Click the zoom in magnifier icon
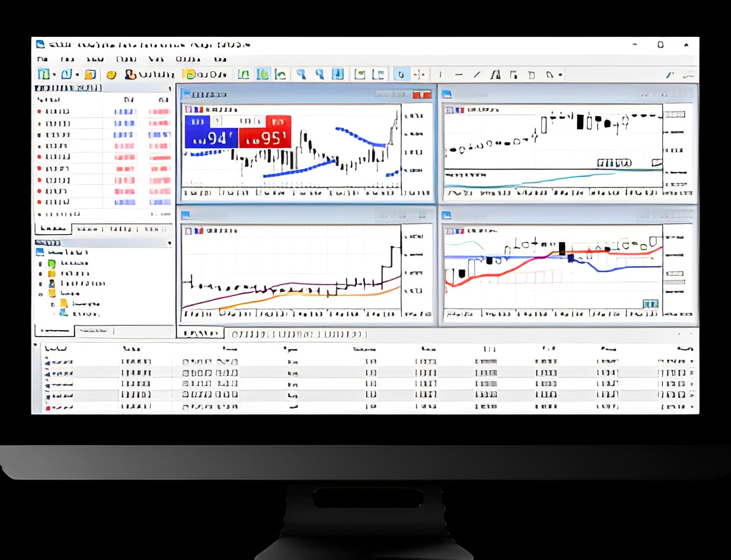 (x=301, y=75)
